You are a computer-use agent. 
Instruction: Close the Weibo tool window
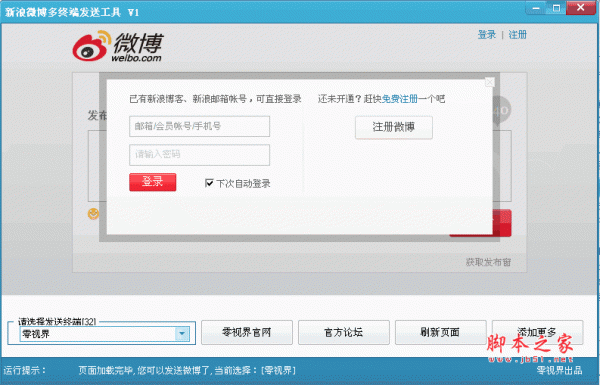pos(581,8)
